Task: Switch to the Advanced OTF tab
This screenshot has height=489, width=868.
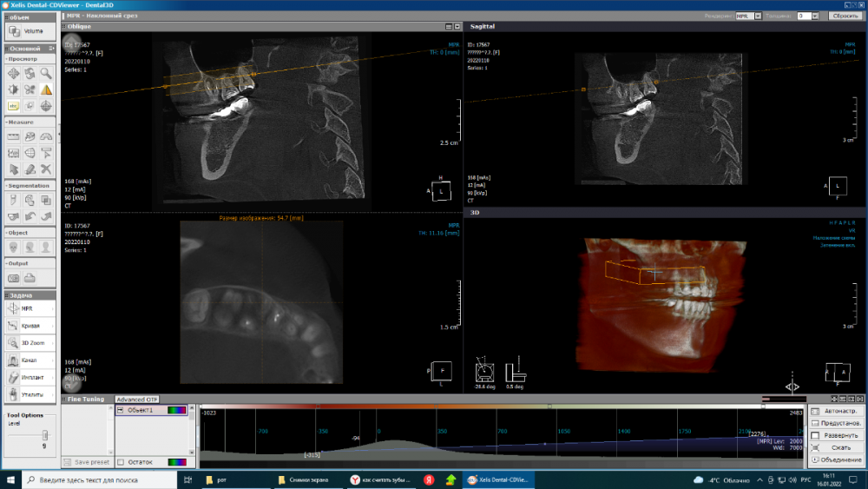Action: point(136,400)
